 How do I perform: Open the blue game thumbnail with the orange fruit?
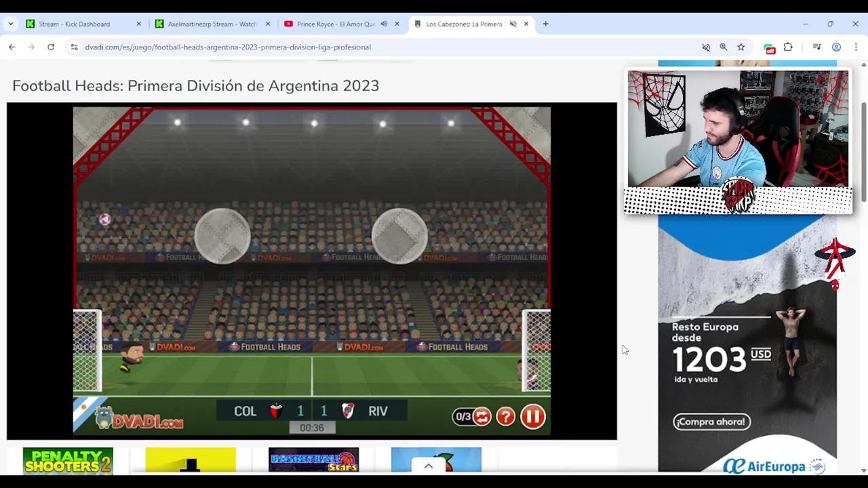point(436,460)
